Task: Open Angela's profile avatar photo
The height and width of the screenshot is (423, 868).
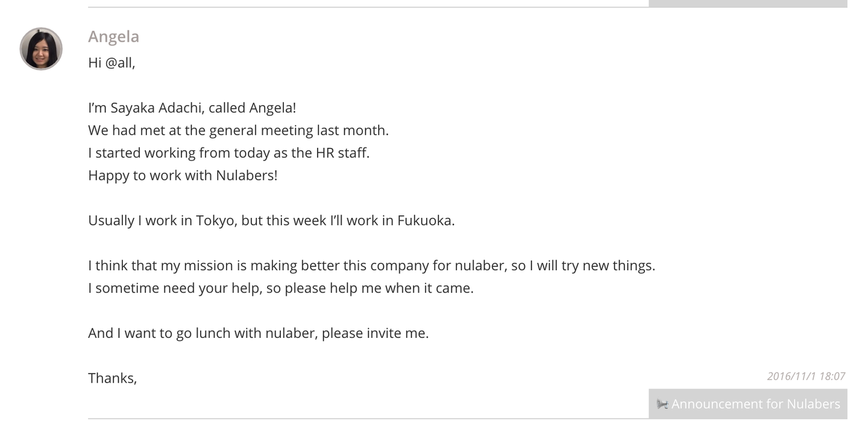Action: [x=41, y=49]
